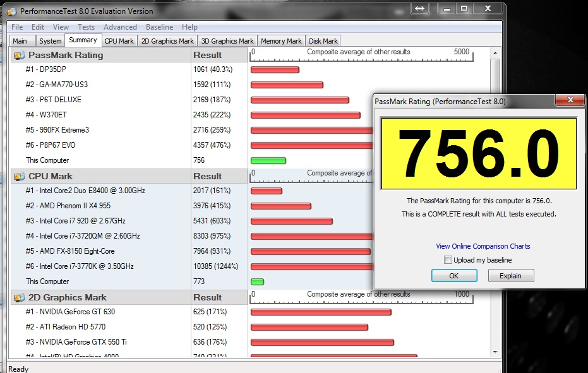
Task: Open the Advanced menu
Action: (x=120, y=27)
